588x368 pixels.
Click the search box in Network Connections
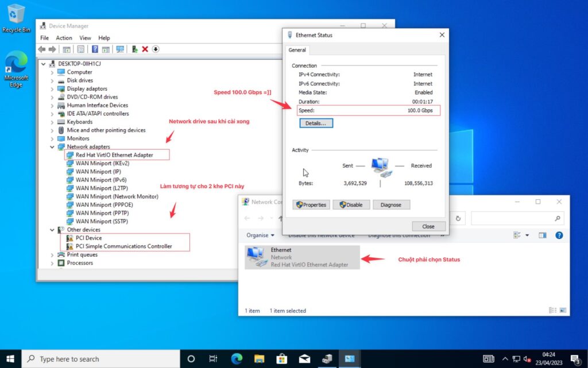click(517, 218)
